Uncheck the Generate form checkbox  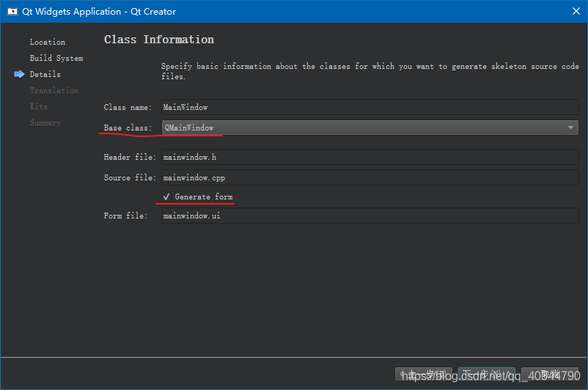pos(166,197)
